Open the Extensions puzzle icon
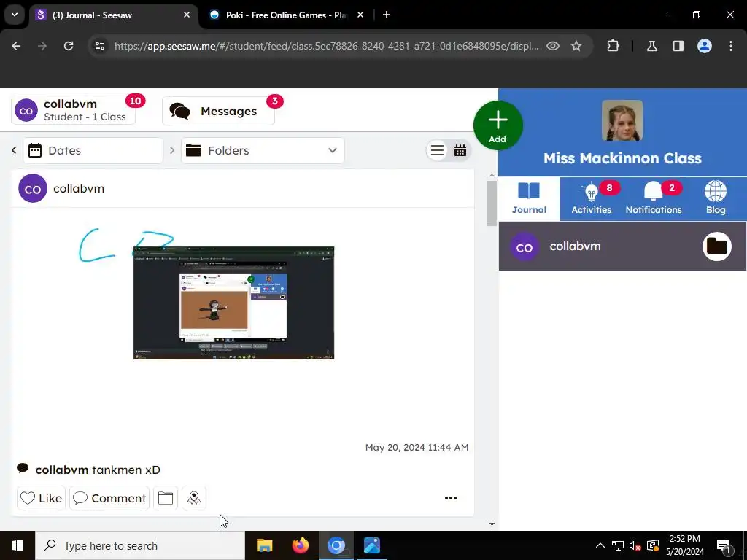The image size is (747, 560). coord(613,46)
